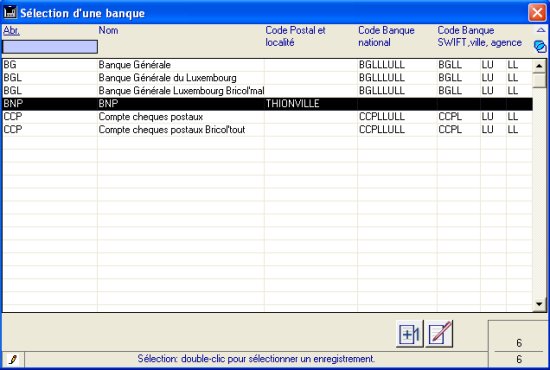Click the Abr. column header link
The image size is (550, 370).
click(11, 31)
